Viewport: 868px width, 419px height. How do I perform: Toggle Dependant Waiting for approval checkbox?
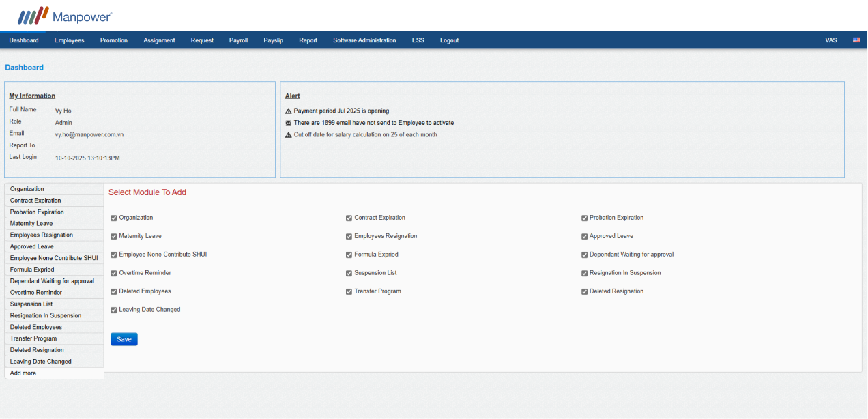[x=585, y=255]
